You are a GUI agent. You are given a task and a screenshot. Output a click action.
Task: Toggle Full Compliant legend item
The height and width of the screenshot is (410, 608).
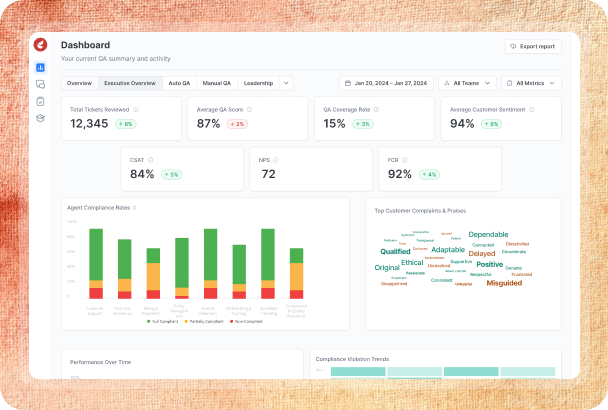click(x=163, y=321)
